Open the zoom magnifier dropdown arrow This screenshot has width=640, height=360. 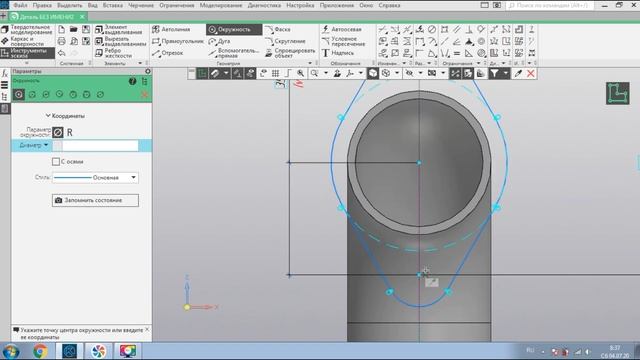click(x=326, y=73)
